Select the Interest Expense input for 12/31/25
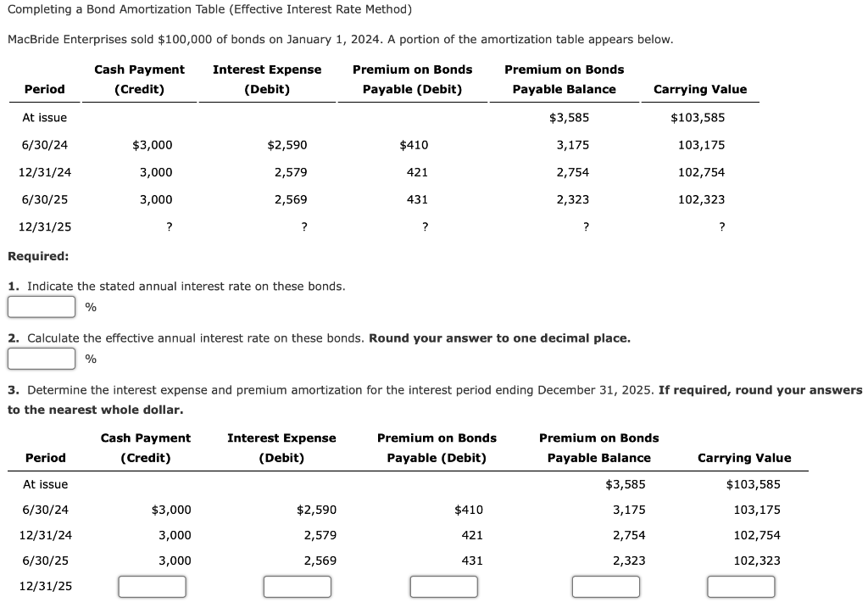The image size is (868, 608). 298,586
